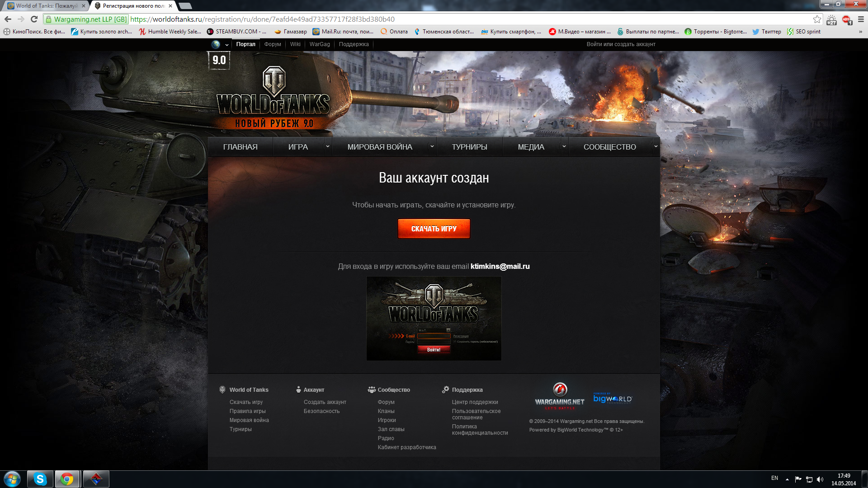868x488 pixels.
Task: Open footer link Кабинет разработчика
Action: [407, 447]
